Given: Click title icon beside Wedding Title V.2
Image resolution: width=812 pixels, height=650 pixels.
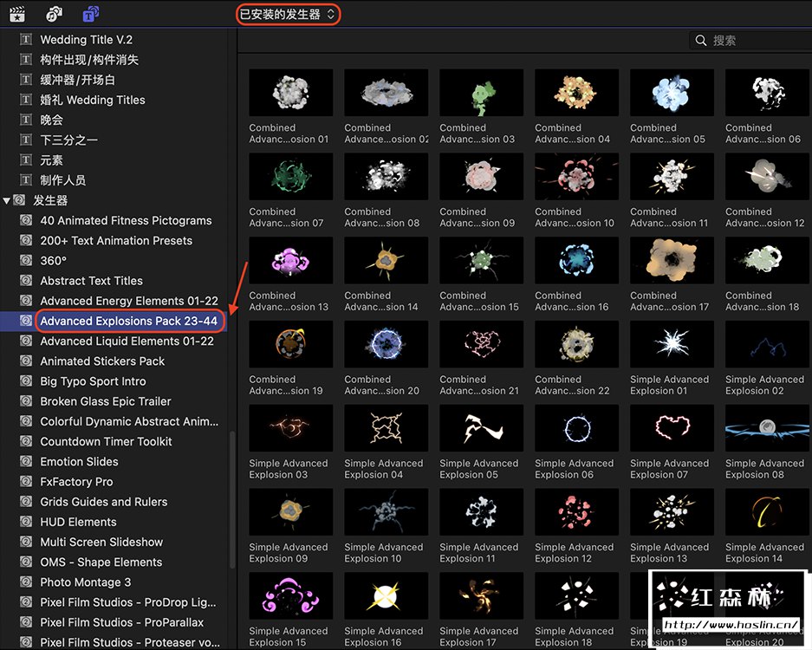Looking at the screenshot, I should point(26,39).
